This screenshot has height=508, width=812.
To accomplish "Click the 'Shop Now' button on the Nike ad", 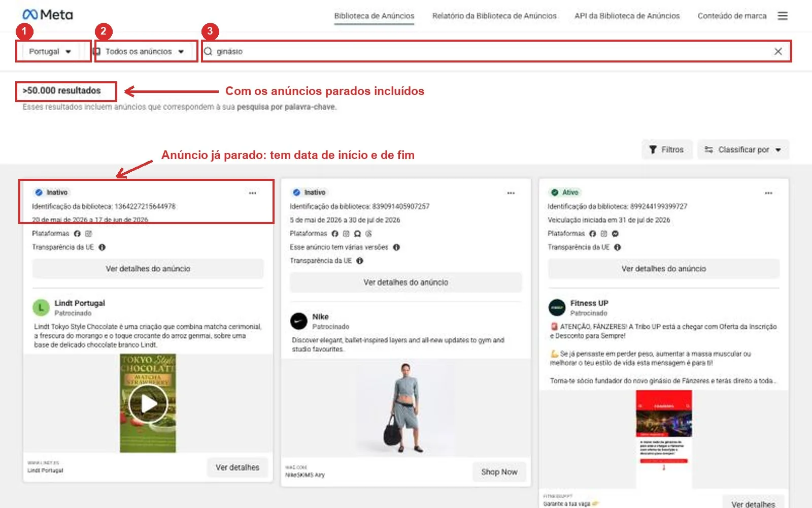I will click(499, 472).
